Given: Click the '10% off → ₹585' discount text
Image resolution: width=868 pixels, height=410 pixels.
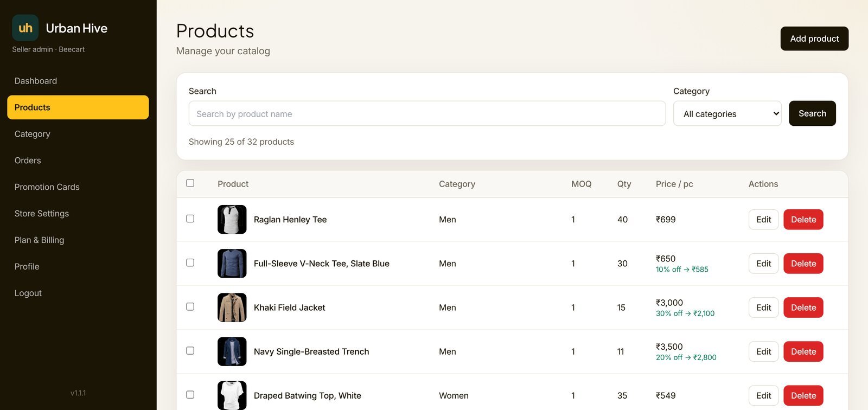Looking at the screenshot, I should click(x=682, y=270).
